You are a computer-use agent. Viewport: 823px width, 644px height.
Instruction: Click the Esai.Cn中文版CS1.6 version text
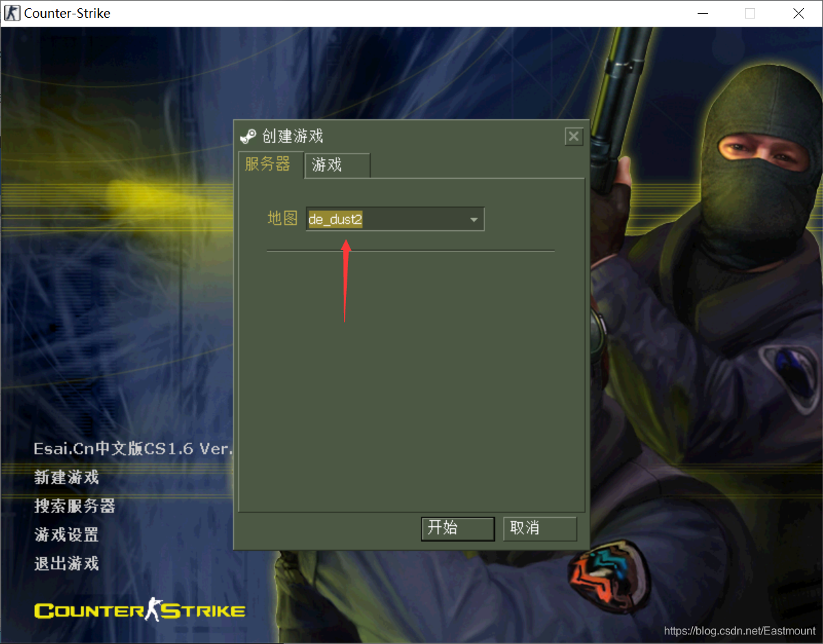[134, 449]
